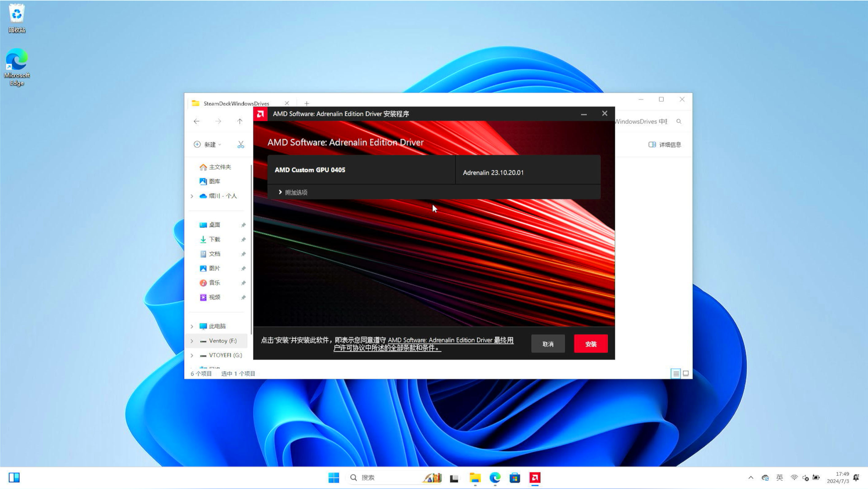Toggle the details pane
Screen dimensions: 868x489
(665, 144)
